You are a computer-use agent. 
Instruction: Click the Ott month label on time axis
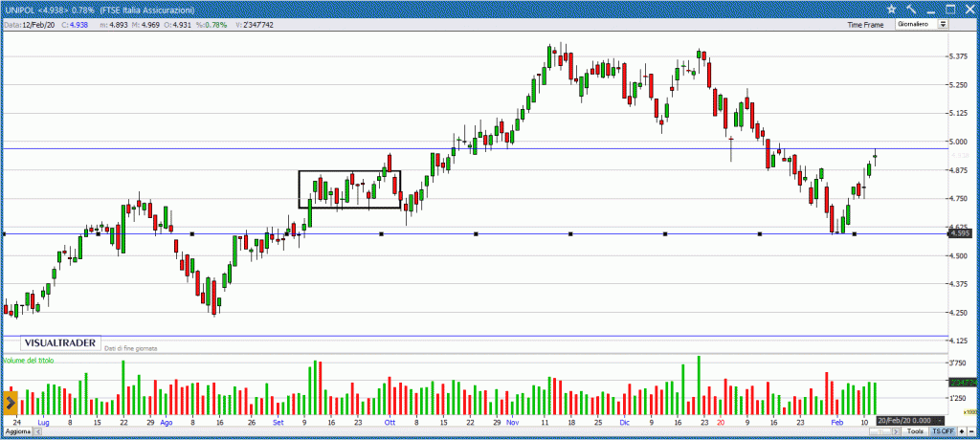[390, 423]
